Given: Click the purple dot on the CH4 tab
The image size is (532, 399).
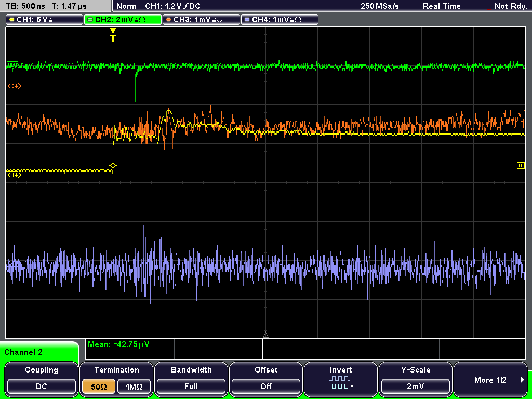Looking at the screenshot, I should [x=247, y=20].
